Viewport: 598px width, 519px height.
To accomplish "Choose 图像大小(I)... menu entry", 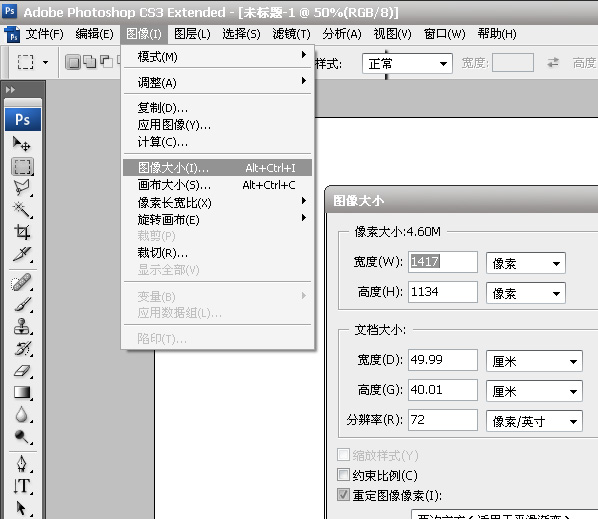I will tap(217, 168).
